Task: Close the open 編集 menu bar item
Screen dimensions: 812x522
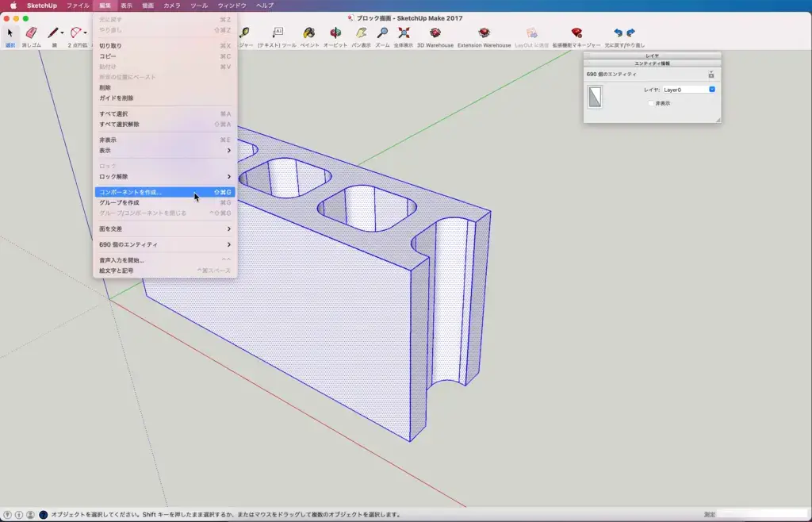Action: tap(105, 6)
